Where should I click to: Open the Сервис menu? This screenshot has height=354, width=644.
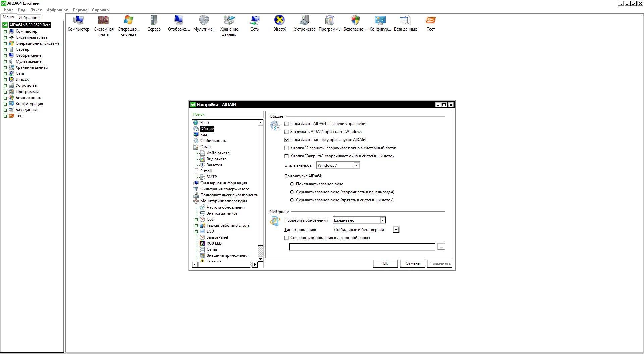[x=80, y=10]
